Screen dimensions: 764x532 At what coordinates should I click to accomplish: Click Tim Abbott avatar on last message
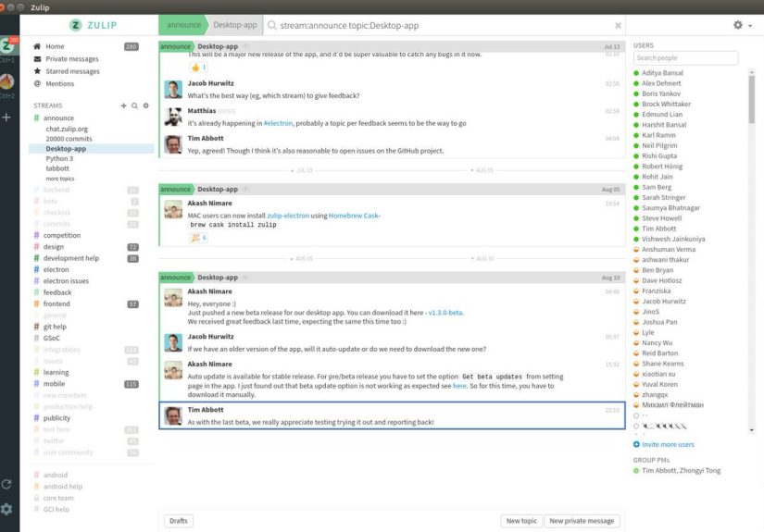click(x=173, y=416)
